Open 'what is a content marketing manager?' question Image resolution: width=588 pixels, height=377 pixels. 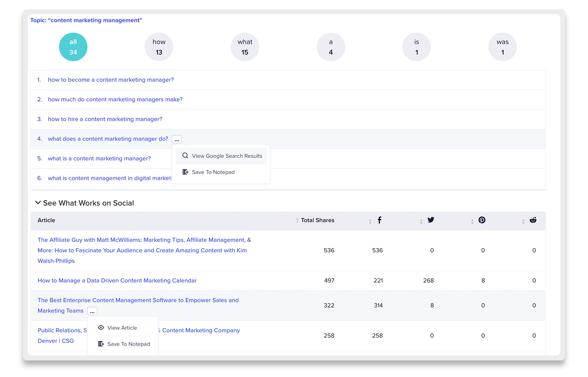pos(99,159)
